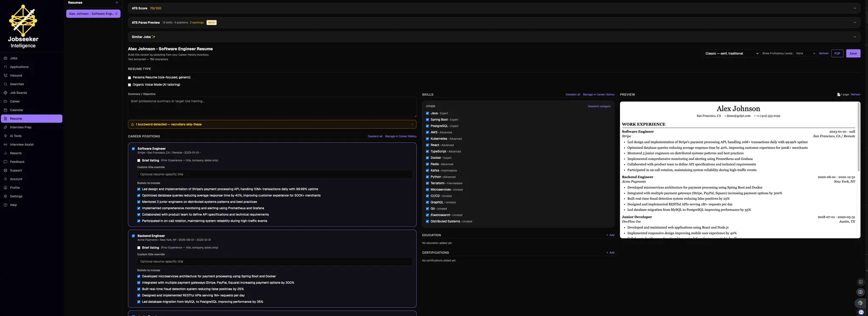Open Interview Assist via the broadcast icon

(x=6, y=145)
